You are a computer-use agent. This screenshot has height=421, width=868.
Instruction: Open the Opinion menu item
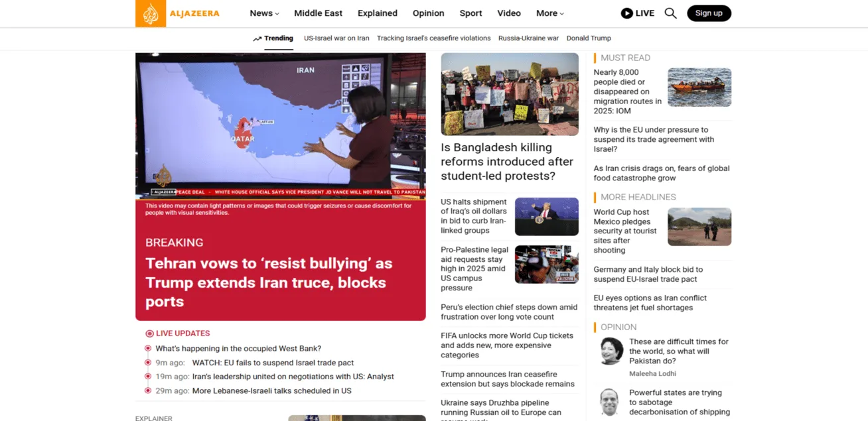(428, 13)
